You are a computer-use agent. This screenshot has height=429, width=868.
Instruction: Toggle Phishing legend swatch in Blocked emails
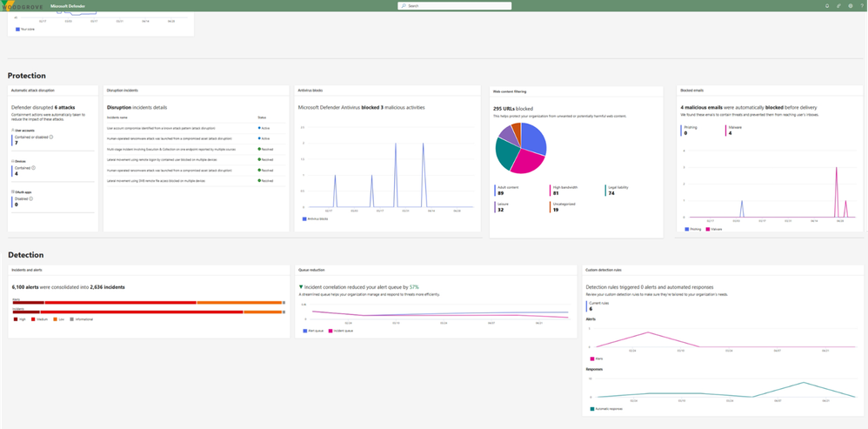click(687, 228)
